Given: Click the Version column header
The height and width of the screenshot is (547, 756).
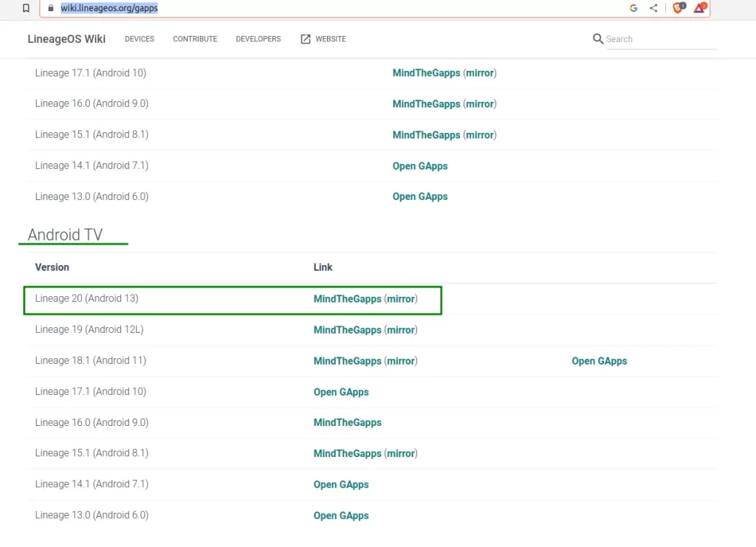Looking at the screenshot, I should click(52, 267).
